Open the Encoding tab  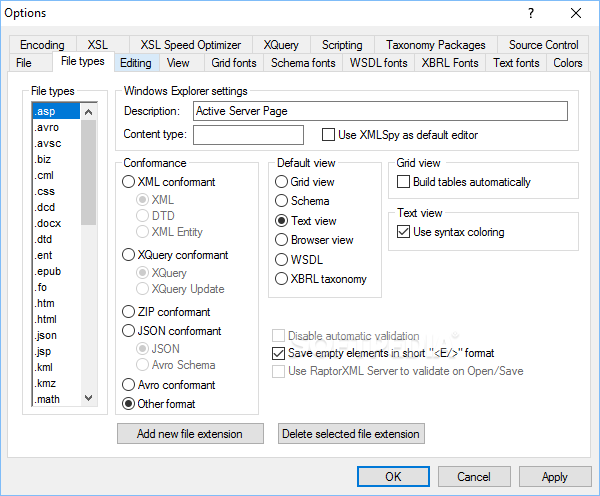pyautogui.click(x=42, y=45)
